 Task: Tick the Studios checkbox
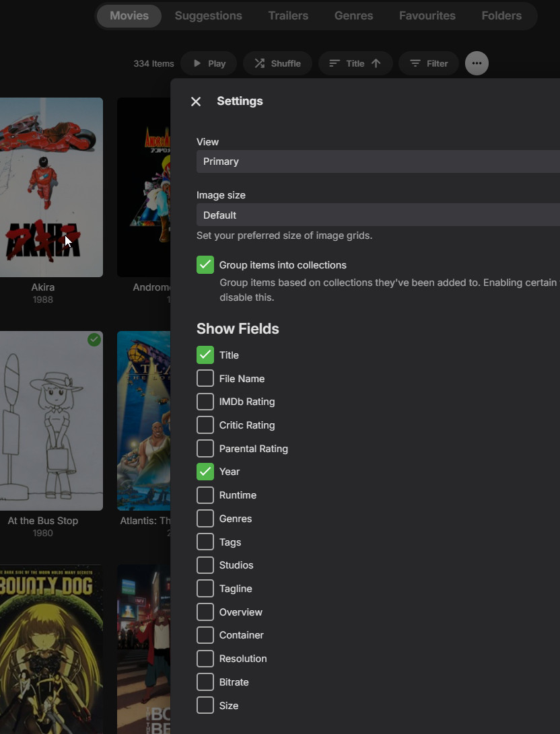coord(205,565)
